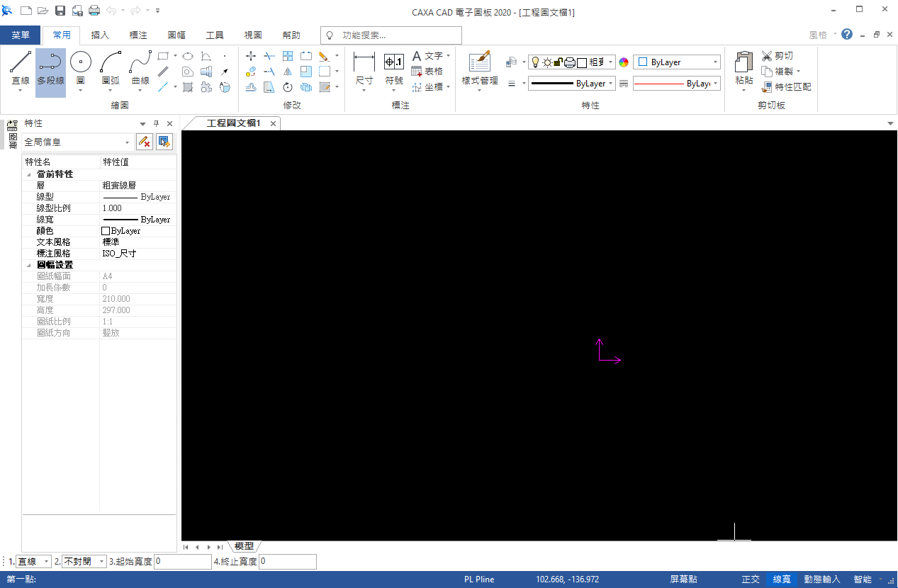
Task: Click the move tool in 修改 group
Action: (251, 56)
